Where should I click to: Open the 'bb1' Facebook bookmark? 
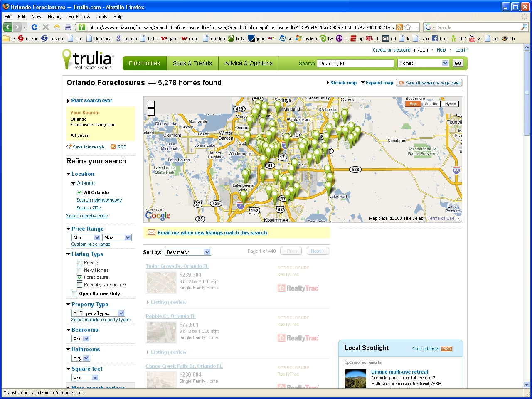coord(439,39)
